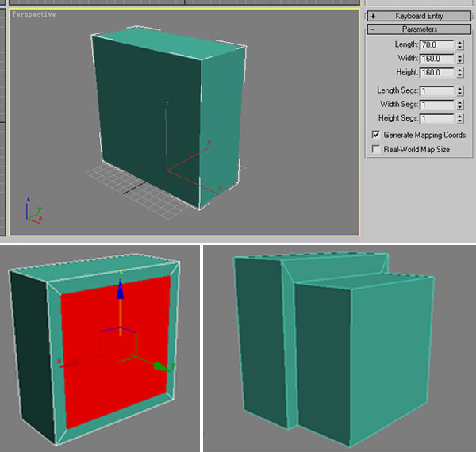The image size is (476, 452).
Task: Click the world axis tripod in Perspective viewport
Action: click(x=34, y=210)
